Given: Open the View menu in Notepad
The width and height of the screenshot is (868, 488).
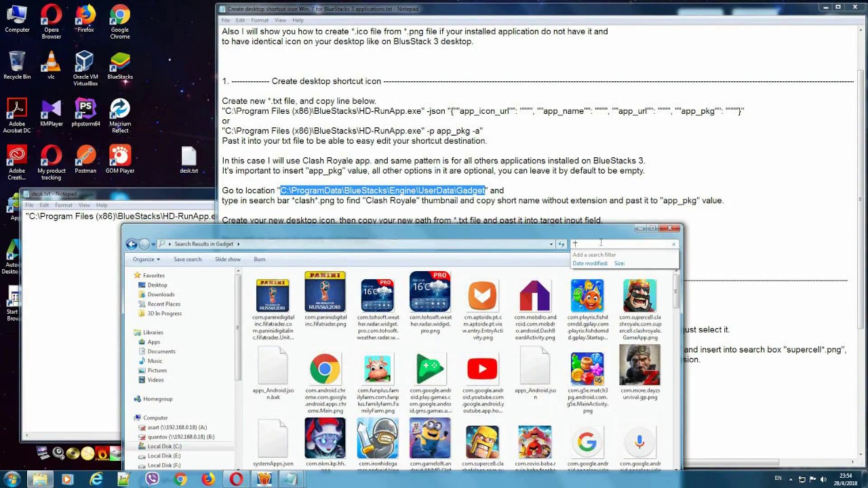Looking at the screenshot, I should click(280, 20).
